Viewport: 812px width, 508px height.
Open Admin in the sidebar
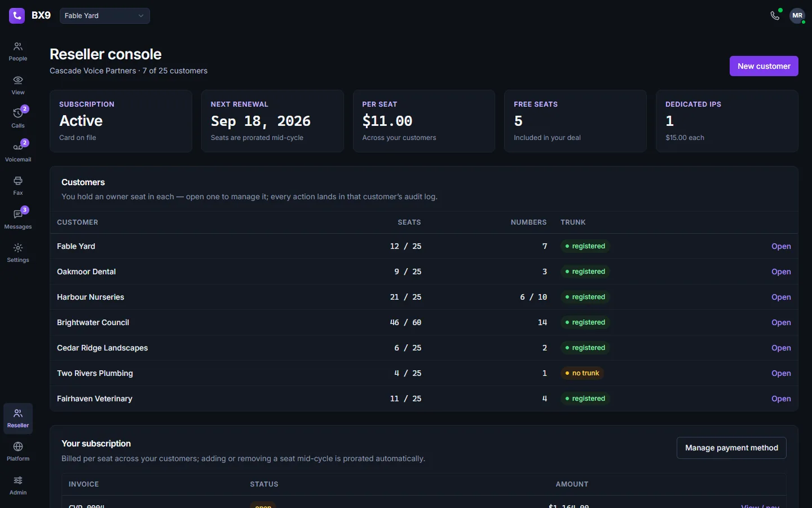pyautogui.click(x=18, y=485)
